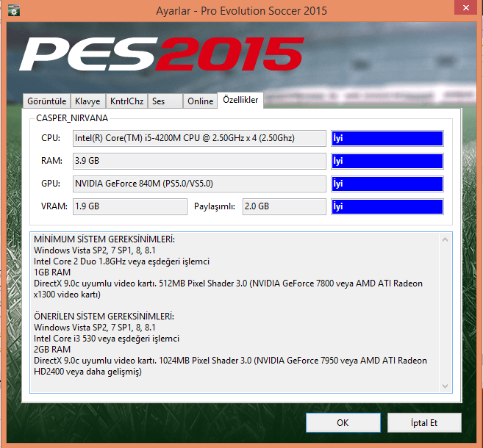483x448 pixels.
Task: Click the text 1GB RAM
Action: click(52, 272)
